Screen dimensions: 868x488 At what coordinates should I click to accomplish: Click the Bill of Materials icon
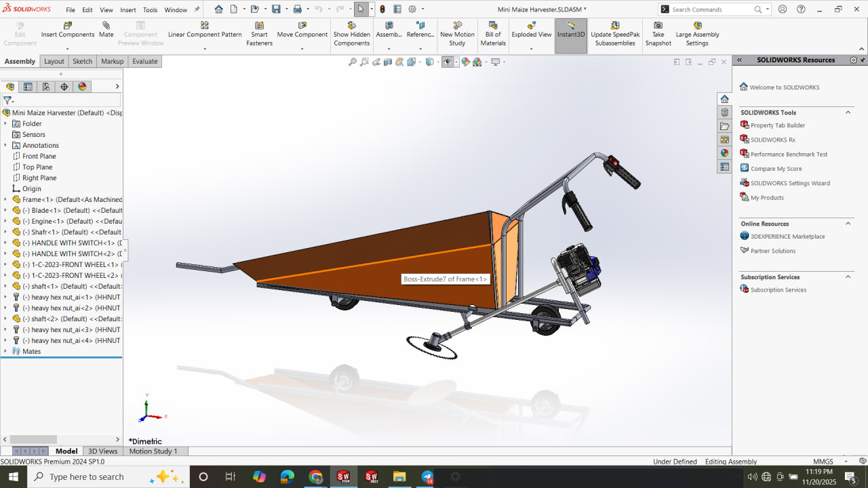pyautogui.click(x=493, y=26)
